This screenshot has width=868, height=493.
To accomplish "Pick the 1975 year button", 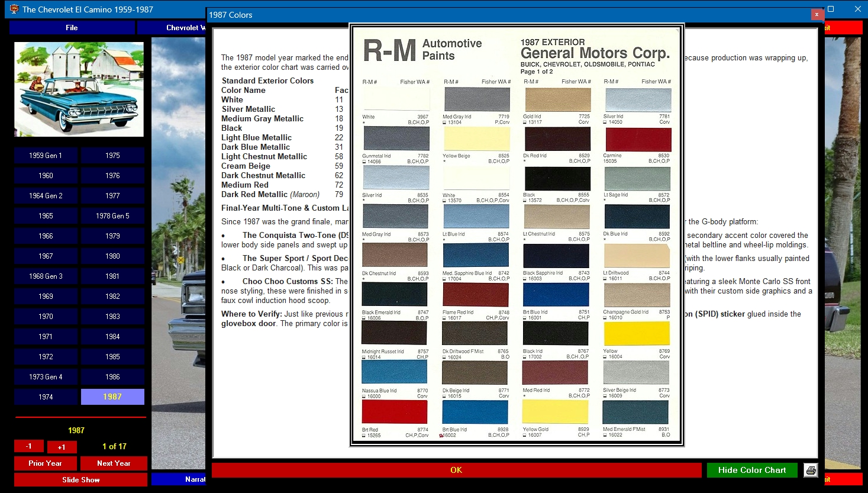I will click(112, 156).
